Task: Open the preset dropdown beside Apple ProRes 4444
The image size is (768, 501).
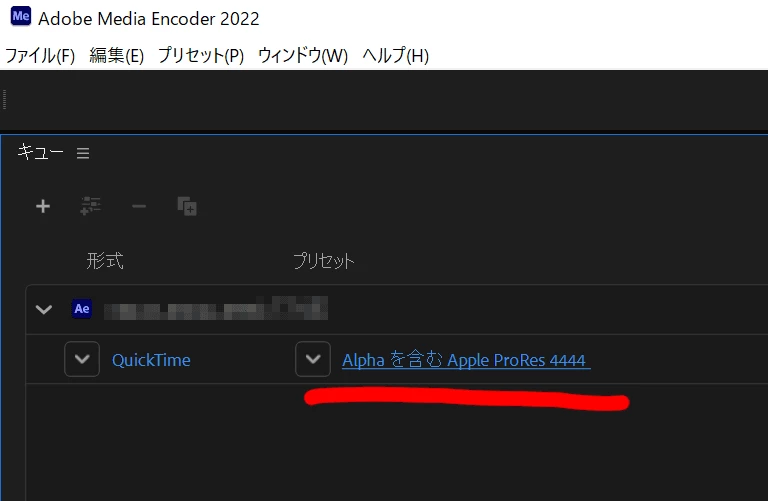Action: tap(313, 359)
